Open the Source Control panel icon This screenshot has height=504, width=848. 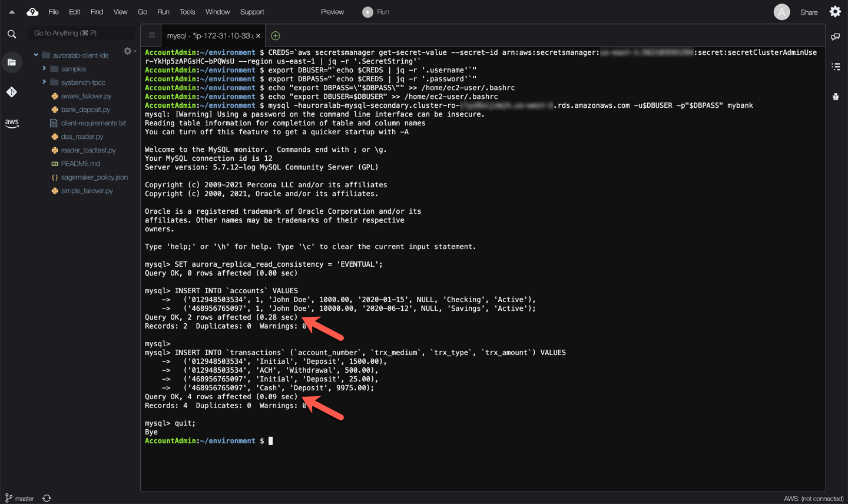pyautogui.click(x=12, y=91)
